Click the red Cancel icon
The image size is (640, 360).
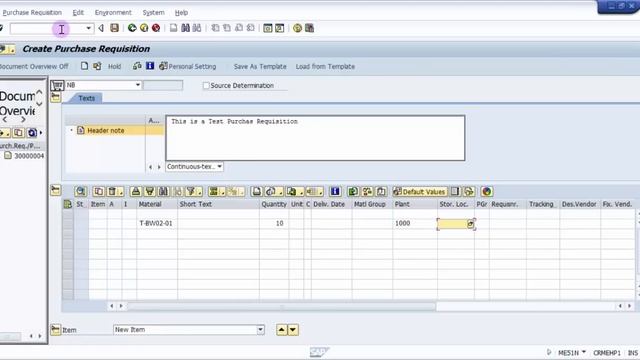(x=156, y=28)
